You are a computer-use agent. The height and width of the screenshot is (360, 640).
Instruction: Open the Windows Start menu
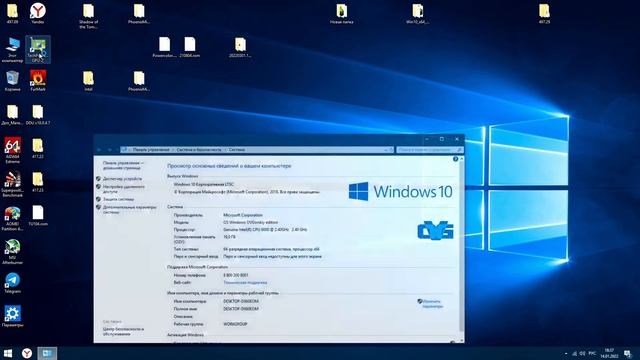[8, 353]
